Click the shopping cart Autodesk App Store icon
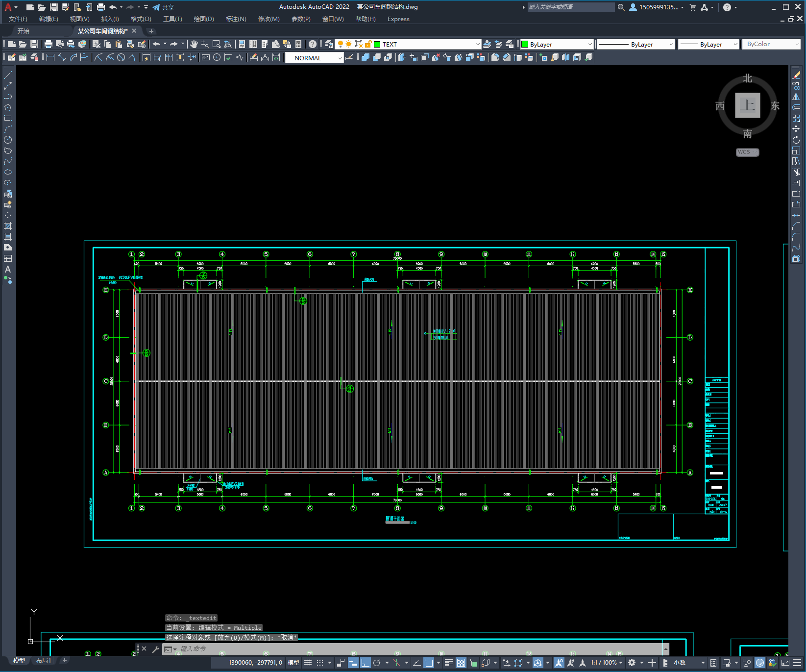 [693, 7]
